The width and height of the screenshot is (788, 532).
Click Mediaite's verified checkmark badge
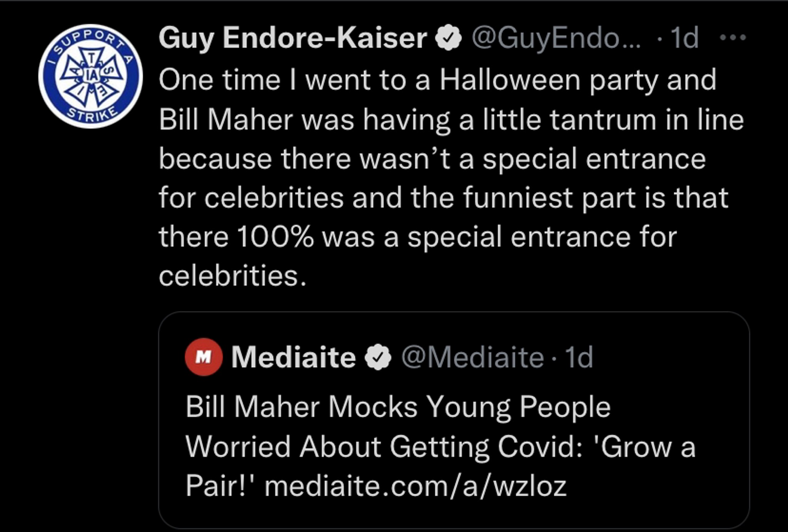378,357
